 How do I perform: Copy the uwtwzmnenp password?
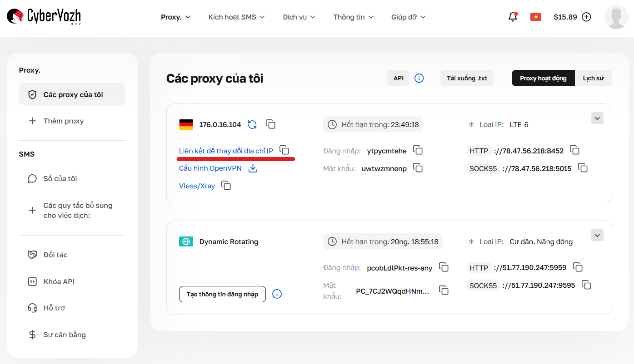(x=418, y=167)
